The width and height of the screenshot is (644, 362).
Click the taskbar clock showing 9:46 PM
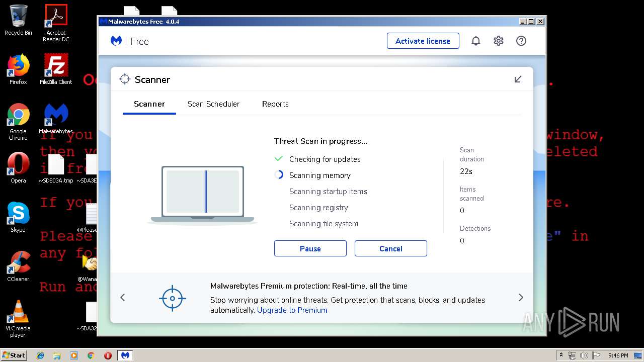pos(618,355)
